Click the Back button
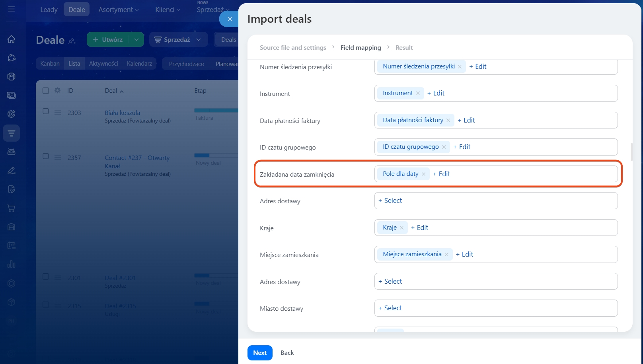Viewport: 643px width, 364px height. [x=287, y=353]
